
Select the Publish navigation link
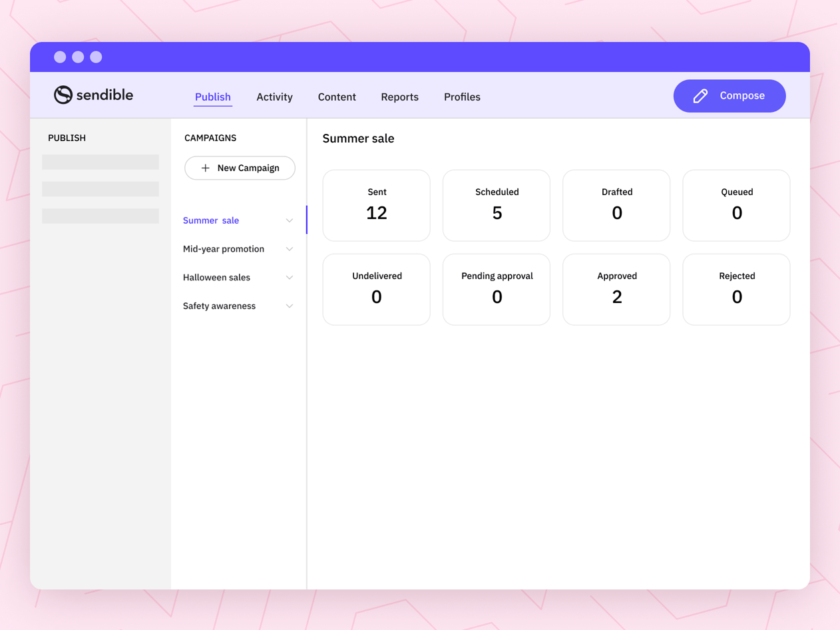click(x=212, y=97)
